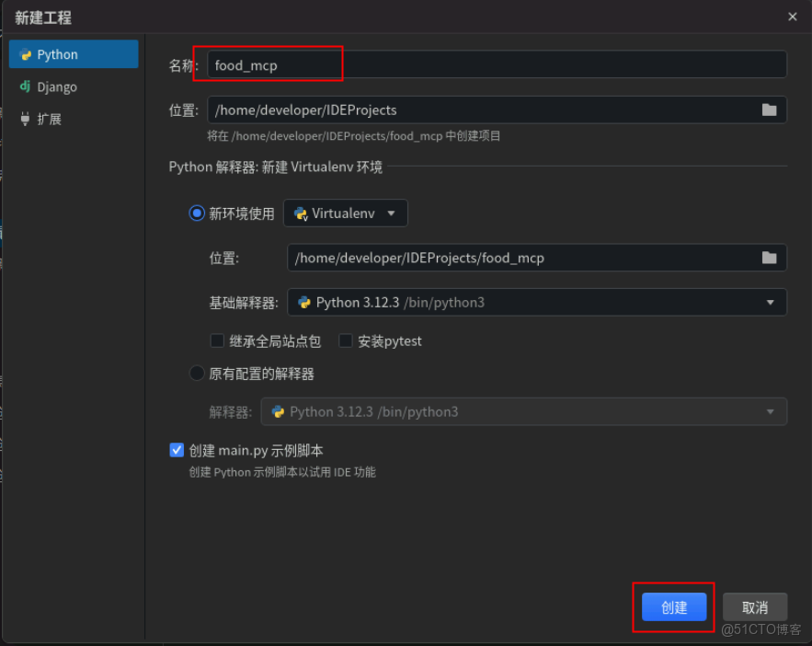Viewport: 812px width, 646px height.
Task: Click the Python icon in the 解释器 field
Action: click(x=277, y=411)
